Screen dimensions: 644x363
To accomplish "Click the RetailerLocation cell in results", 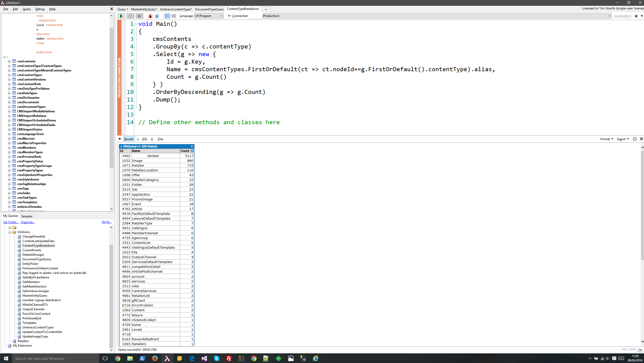I will 156,170.
